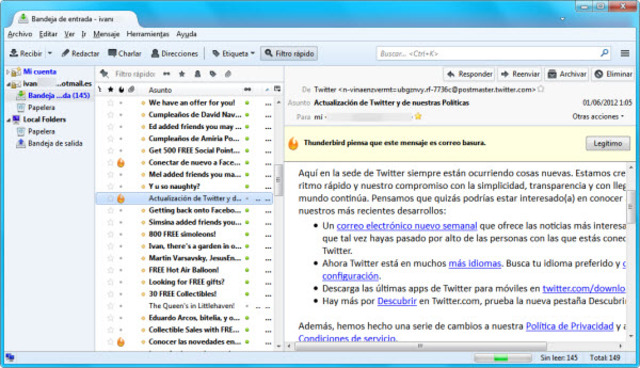
Task: Open the Ayuda menu
Action: click(x=186, y=34)
